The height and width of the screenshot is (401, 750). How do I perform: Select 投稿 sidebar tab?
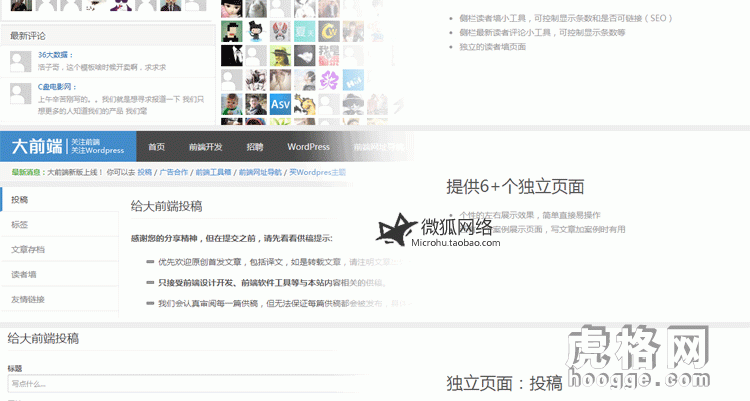(20, 200)
